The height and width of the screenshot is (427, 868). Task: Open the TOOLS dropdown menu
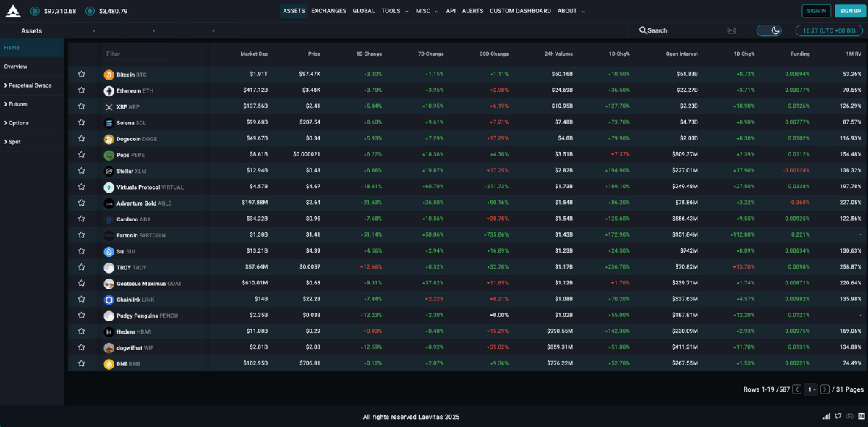point(395,11)
